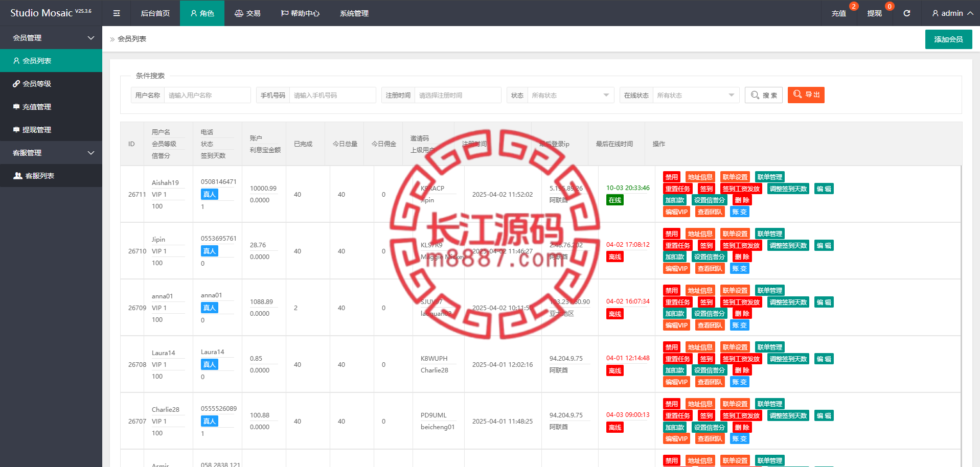Open 账变 for user Laura14

tap(739, 382)
